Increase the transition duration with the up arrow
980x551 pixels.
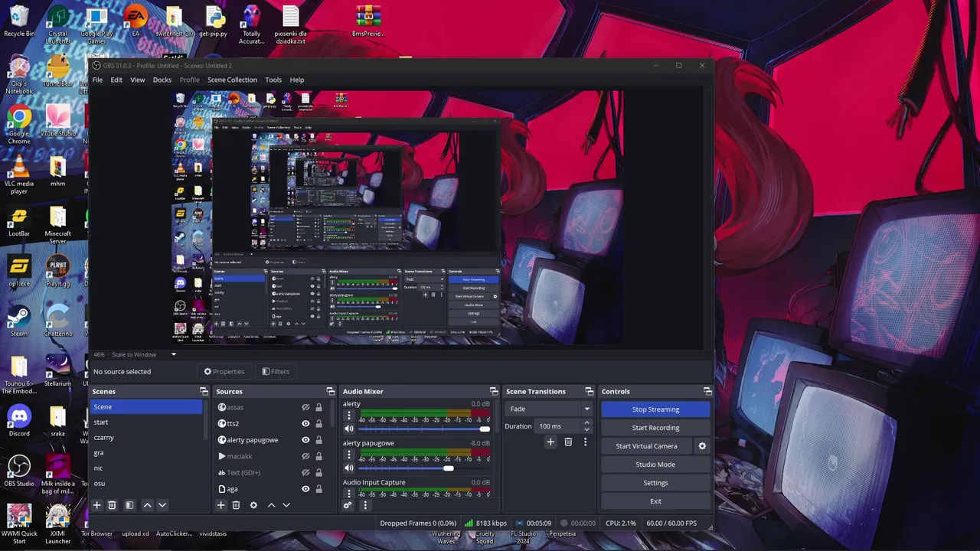[586, 422]
